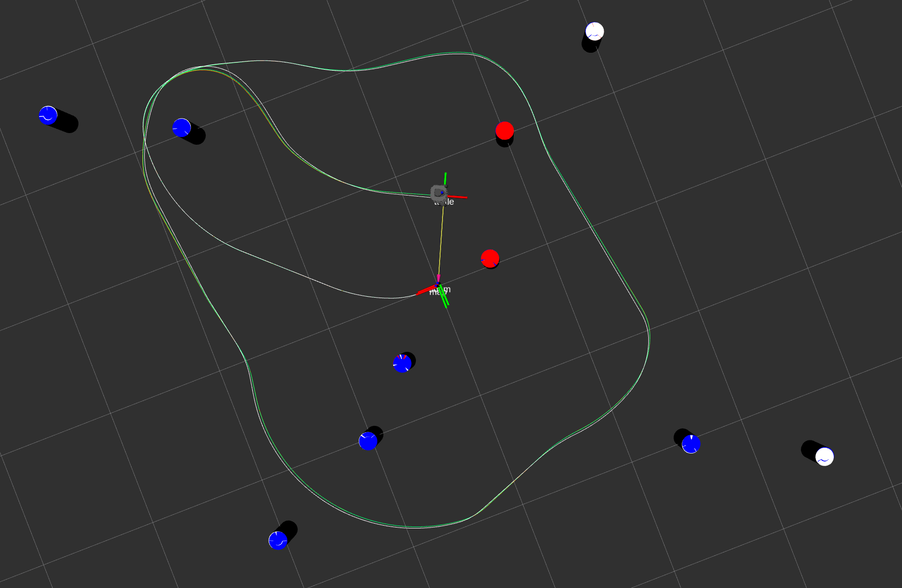902x588 pixels.
Task: Click the green axis above the robot
Action: (x=445, y=178)
